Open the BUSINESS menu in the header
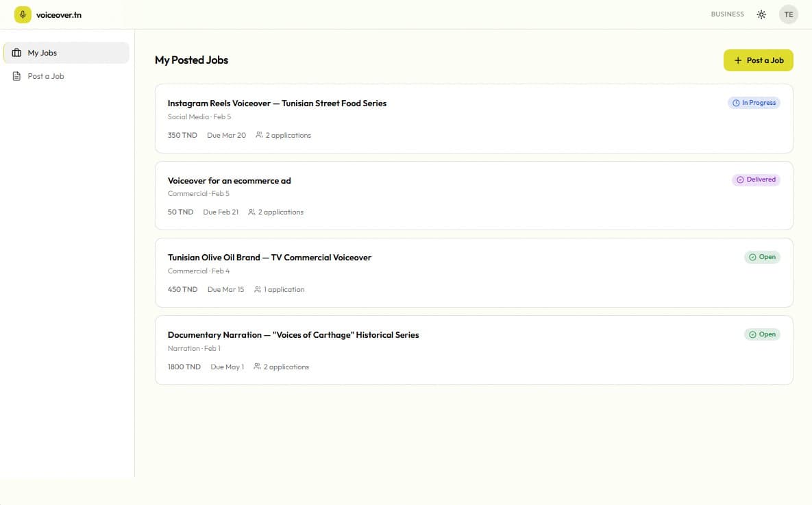This screenshot has width=812, height=505. point(727,14)
